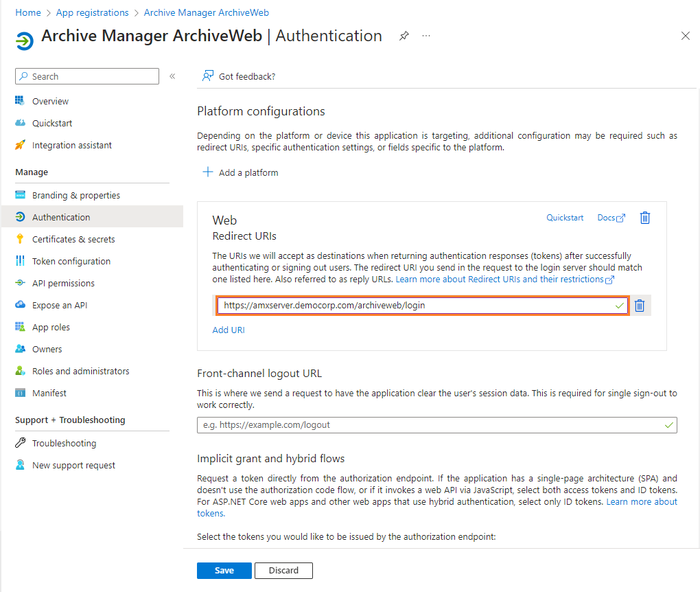Open the external Docs link

point(611,218)
